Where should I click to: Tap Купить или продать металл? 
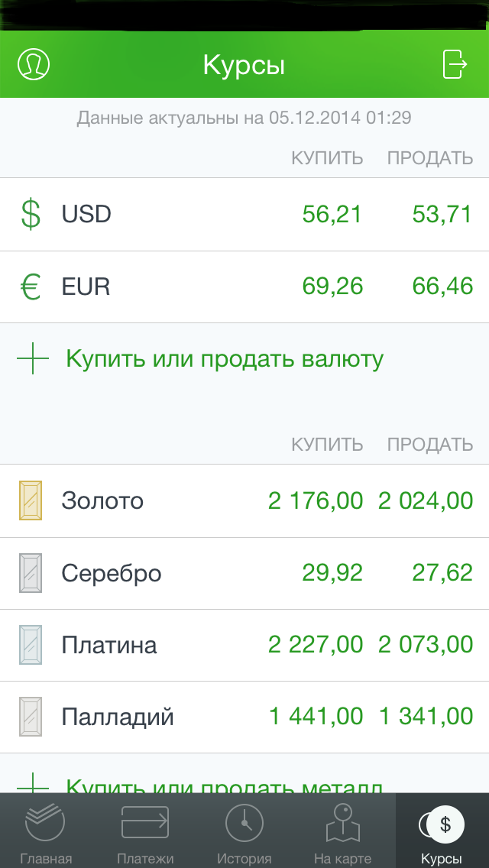pos(225,785)
